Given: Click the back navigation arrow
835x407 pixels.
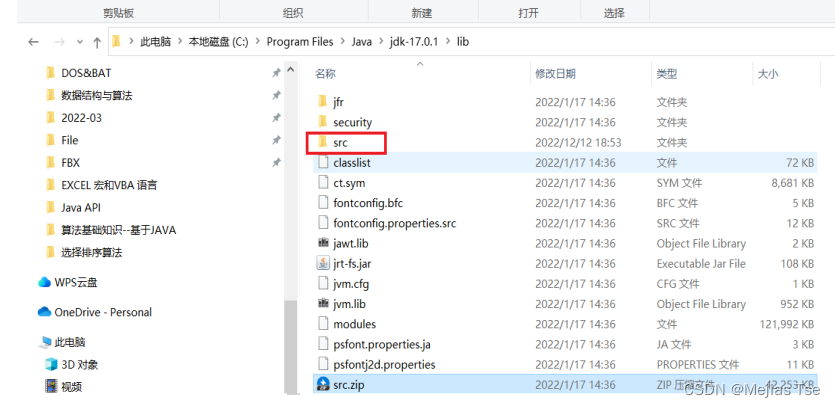Looking at the screenshot, I should [34, 42].
